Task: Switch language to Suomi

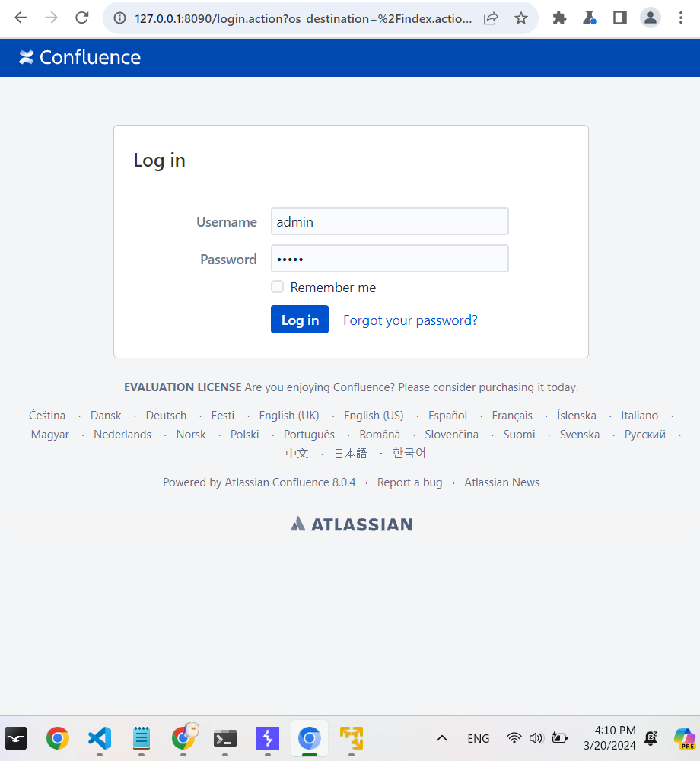Action: click(x=519, y=435)
